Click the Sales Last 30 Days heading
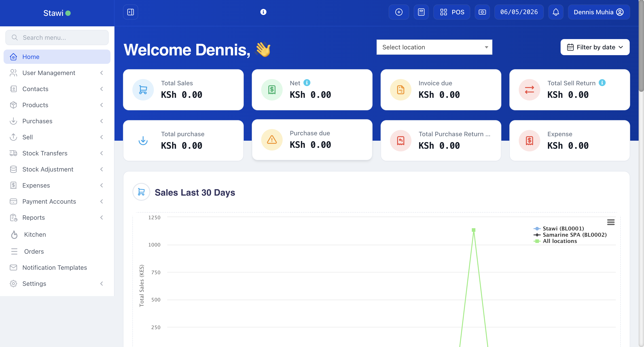Viewport: 644px width, 347px height. pyautogui.click(x=195, y=192)
